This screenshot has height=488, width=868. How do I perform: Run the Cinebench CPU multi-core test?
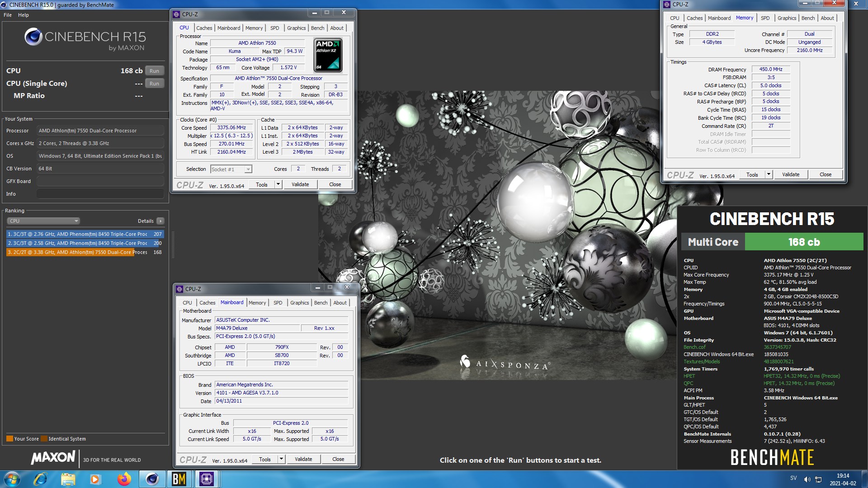pyautogui.click(x=155, y=71)
